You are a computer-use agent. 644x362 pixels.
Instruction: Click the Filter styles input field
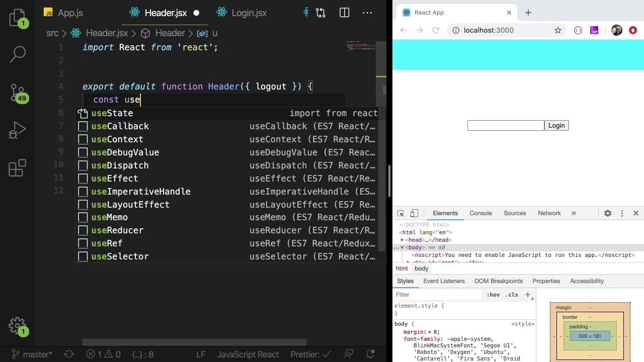point(437,295)
